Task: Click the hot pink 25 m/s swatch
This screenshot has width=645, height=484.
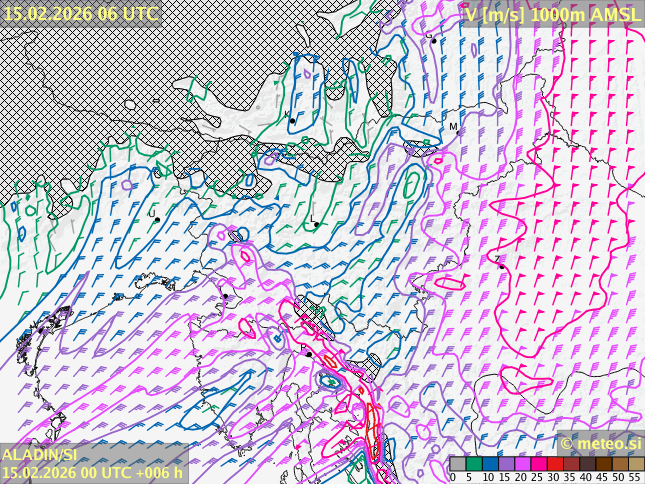Action: pos(538,463)
